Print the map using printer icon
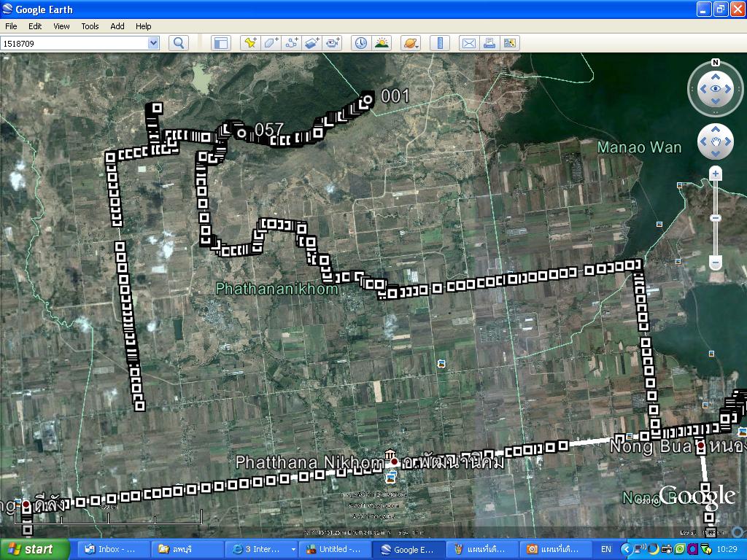Viewport: 747px width, 560px height. click(x=489, y=43)
